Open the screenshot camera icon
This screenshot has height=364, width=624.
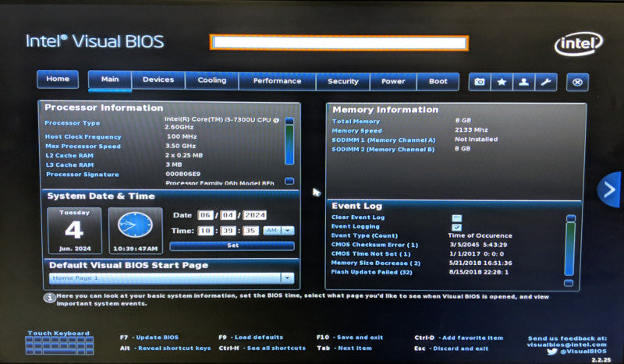480,82
